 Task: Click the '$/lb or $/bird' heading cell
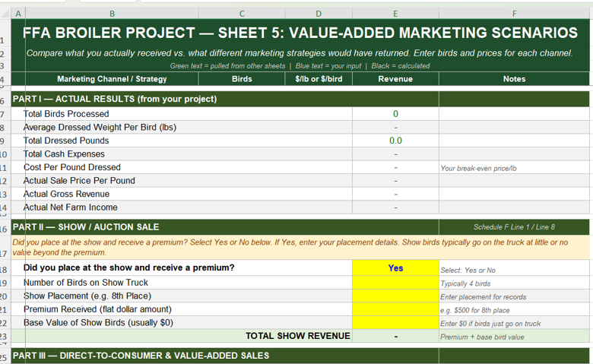[319, 79]
